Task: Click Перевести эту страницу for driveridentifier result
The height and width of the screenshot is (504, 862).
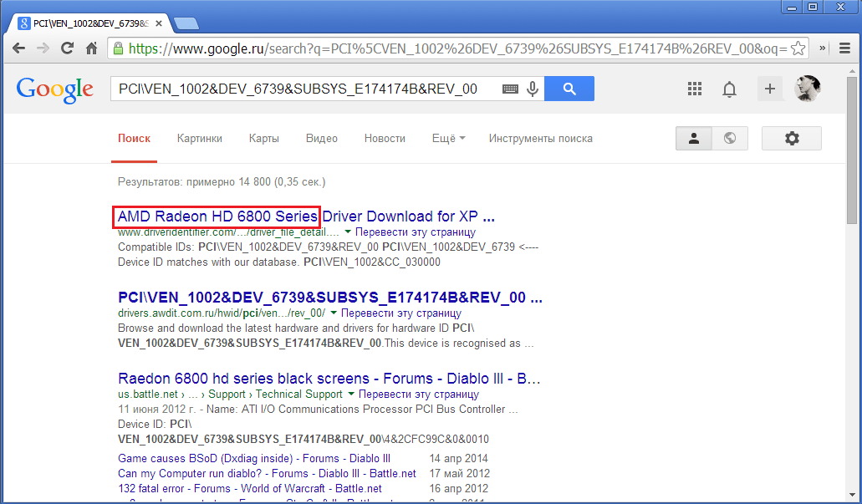Action: coord(415,232)
